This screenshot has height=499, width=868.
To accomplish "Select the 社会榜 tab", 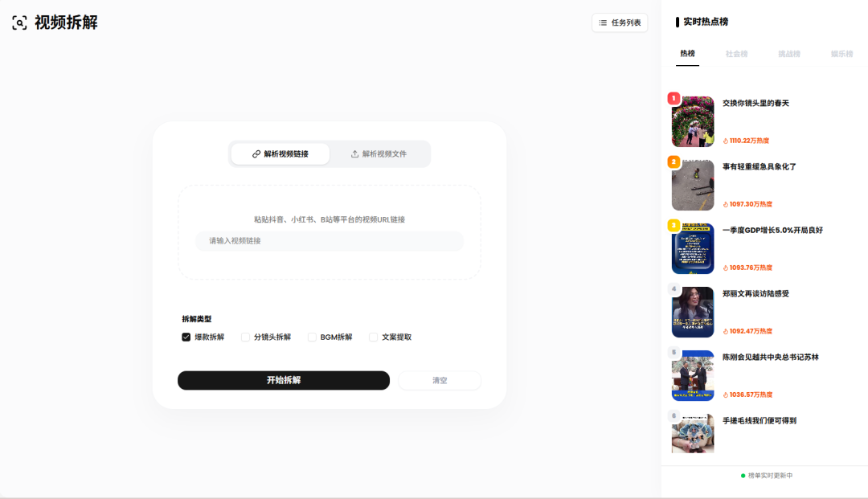I will point(736,54).
